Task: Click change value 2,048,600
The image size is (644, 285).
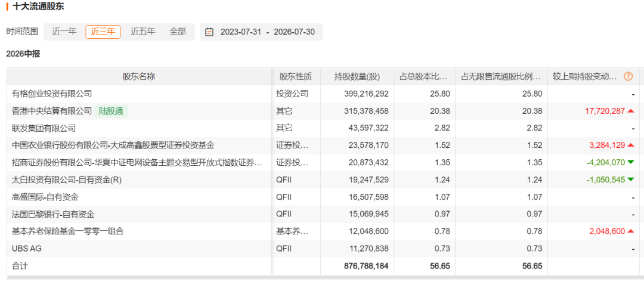Action: point(608,231)
